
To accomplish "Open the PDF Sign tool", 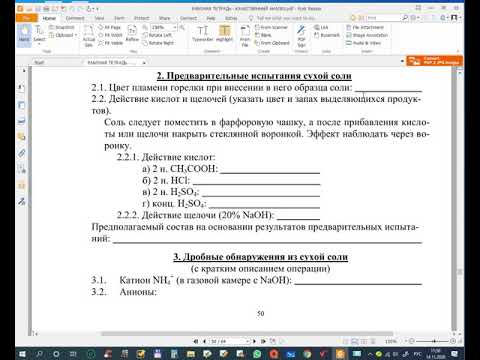I will tap(301, 35).
